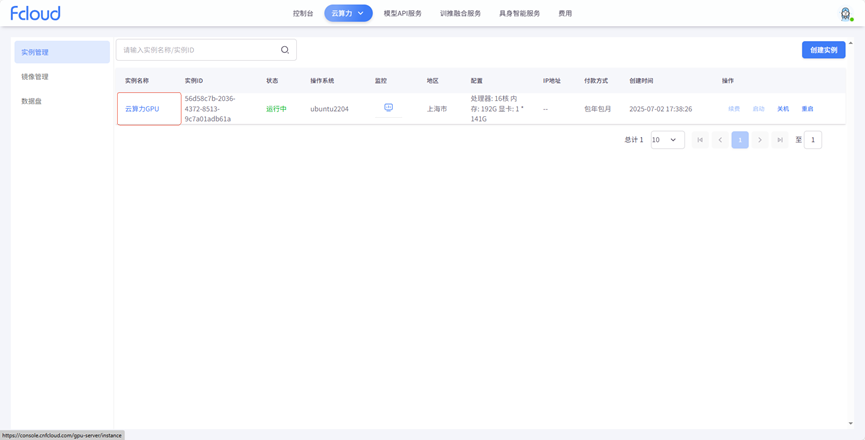Click 重启 to restart the instance
865x440 pixels.
pyautogui.click(x=807, y=109)
